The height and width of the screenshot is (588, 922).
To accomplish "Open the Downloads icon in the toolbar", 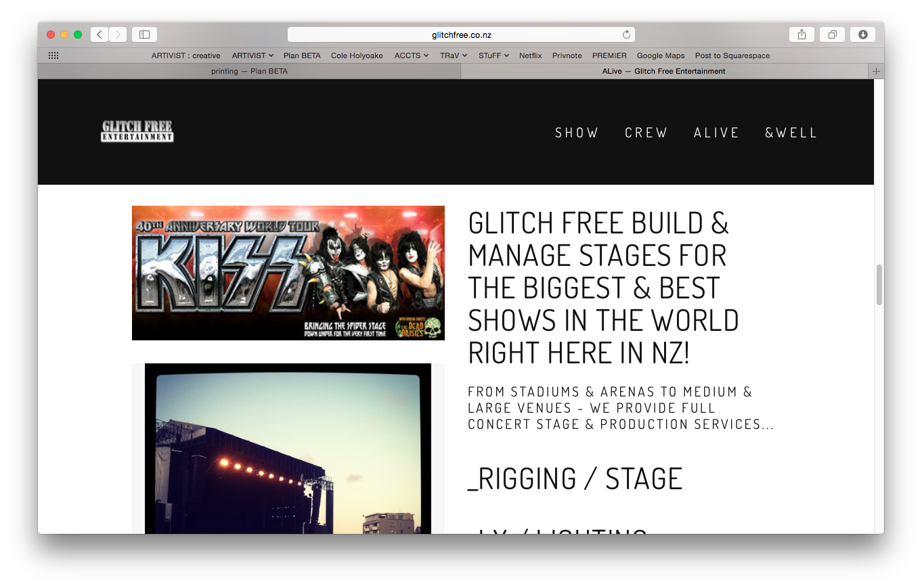I will [863, 35].
